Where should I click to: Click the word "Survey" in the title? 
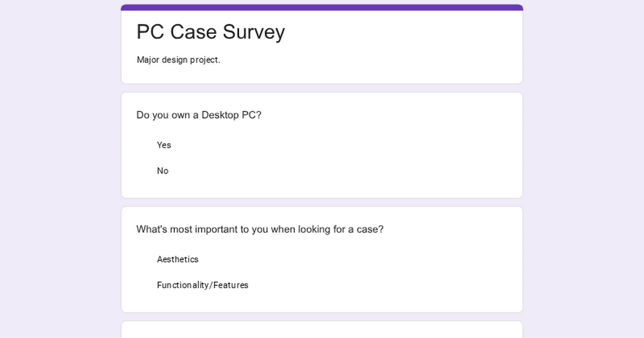[254, 32]
